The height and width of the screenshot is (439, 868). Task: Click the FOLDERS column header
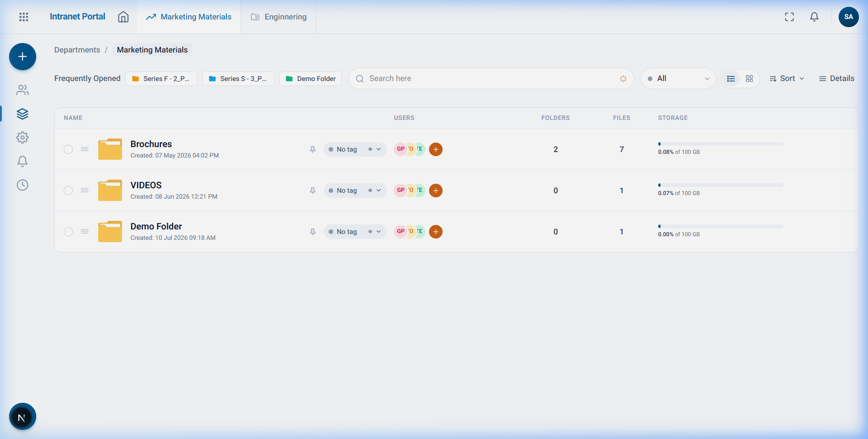556,118
